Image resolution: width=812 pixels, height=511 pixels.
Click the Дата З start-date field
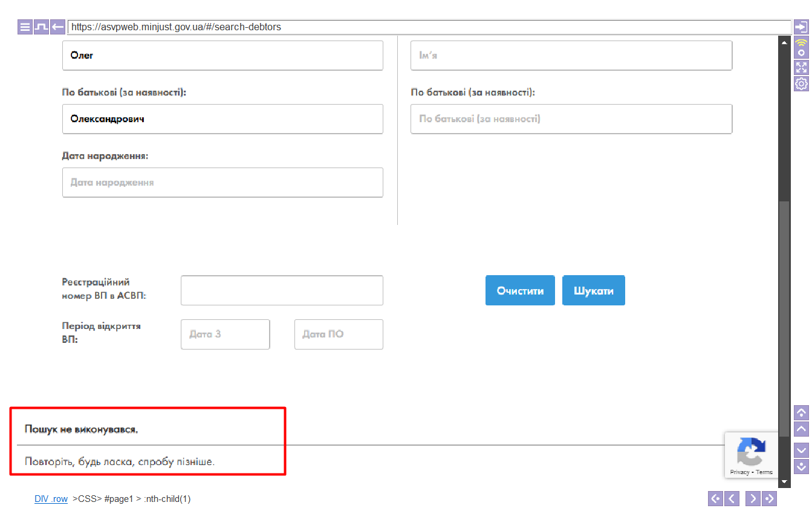(x=225, y=334)
